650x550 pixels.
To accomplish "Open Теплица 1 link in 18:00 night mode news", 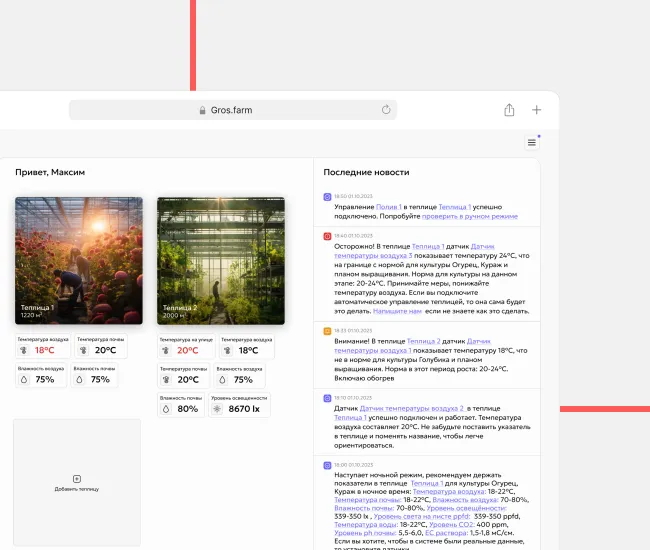I will (427, 483).
